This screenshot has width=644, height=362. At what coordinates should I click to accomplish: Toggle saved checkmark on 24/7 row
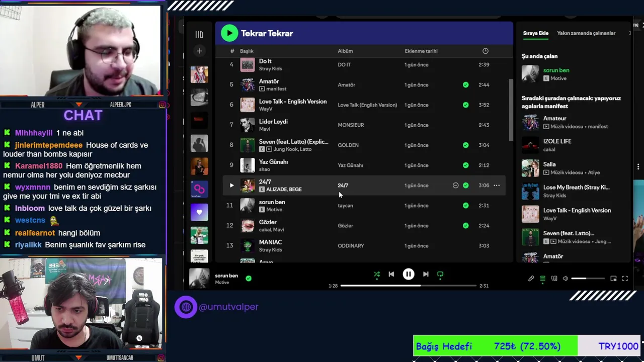point(466,185)
